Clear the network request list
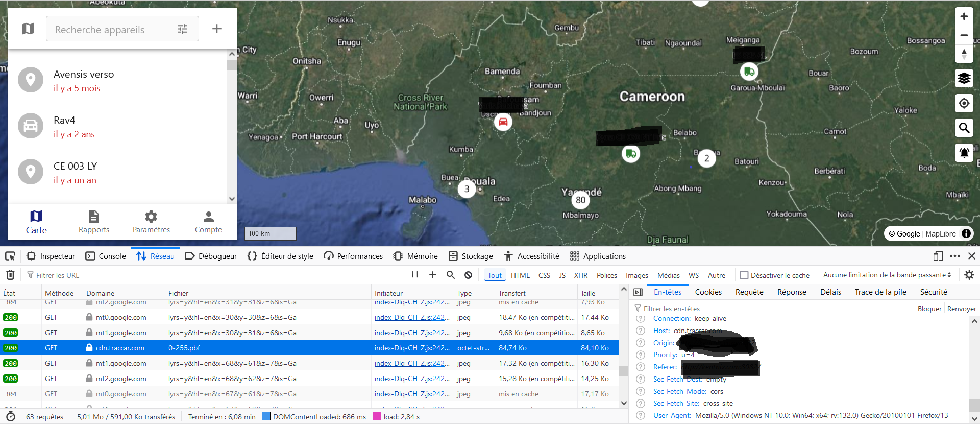This screenshot has width=980, height=424. pyautogui.click(x=10, y=275)
